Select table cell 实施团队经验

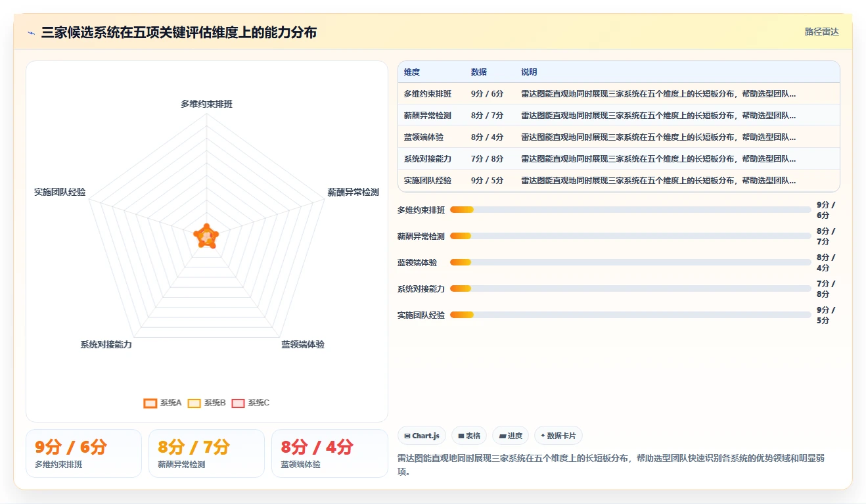(x=428, y=181)
